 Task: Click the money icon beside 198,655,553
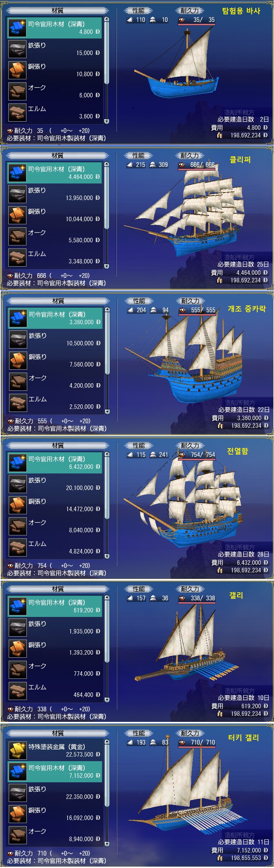[220, 858]
